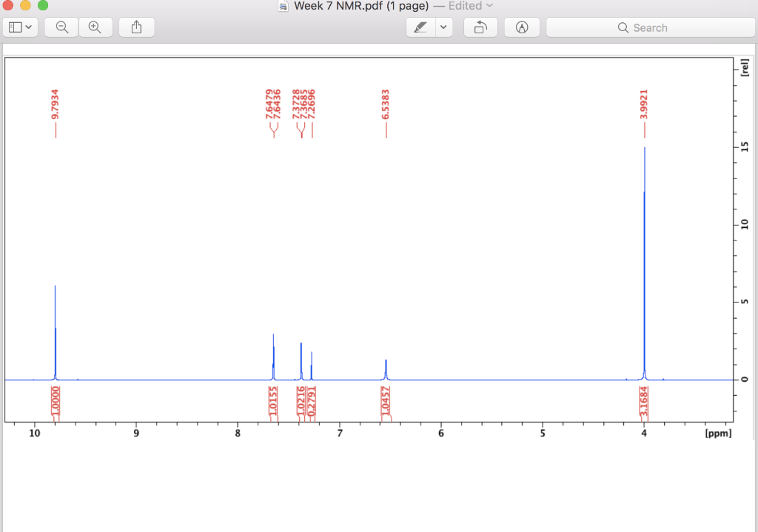Show the Markup toolbar pen-in-circle icon

pos(522,27)
